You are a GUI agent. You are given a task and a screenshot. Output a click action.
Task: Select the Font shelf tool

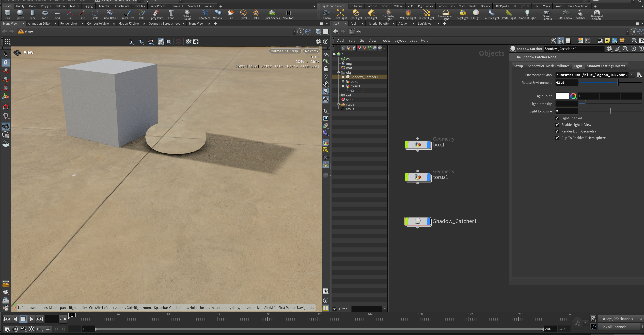click(x=171, y=14)
